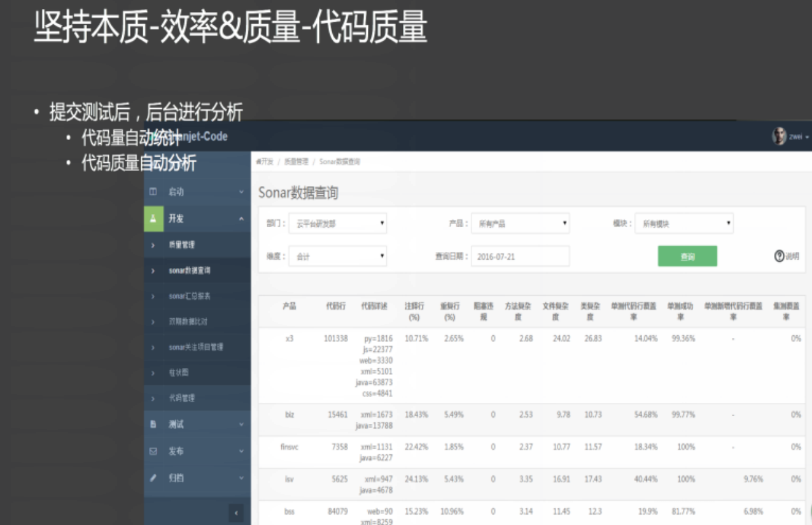Select 代码管理 in the sidebar
This screenshot has height=525, width=812.
click(x=181, y=398)
